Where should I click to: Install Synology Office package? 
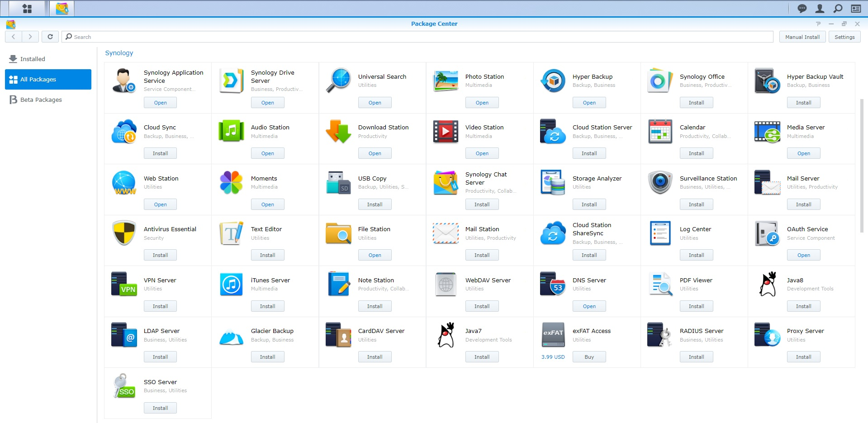[697, 103]
